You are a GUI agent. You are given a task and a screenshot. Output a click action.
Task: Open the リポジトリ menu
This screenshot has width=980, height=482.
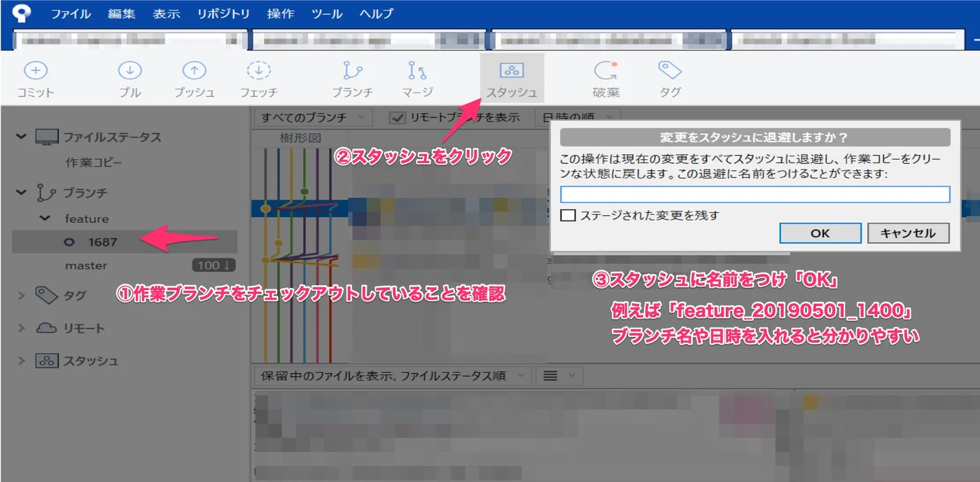pos(223,13)
